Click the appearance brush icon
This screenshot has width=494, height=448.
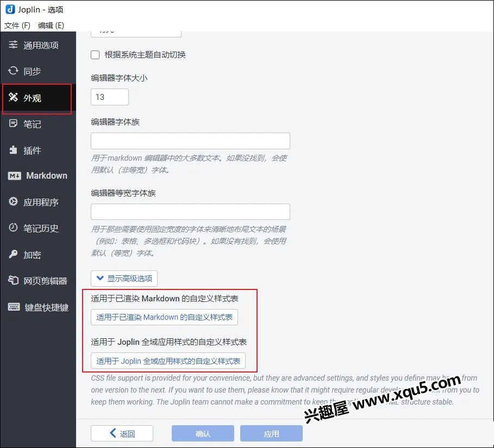[13, 97]
